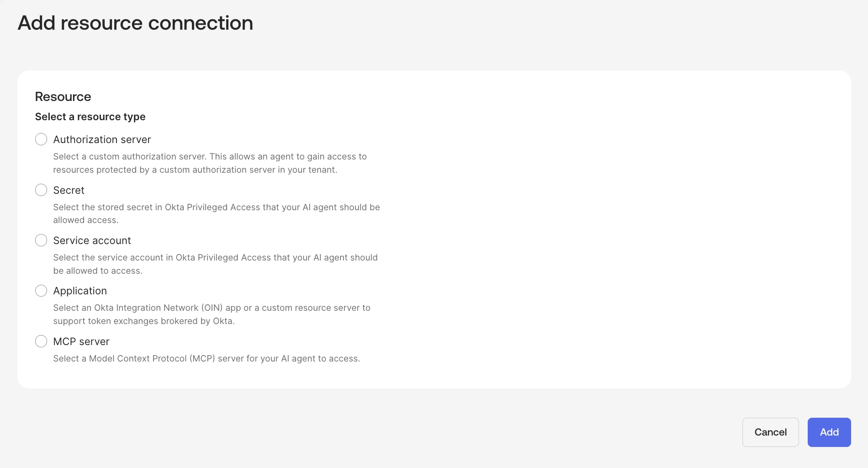This screenshot has height=468, width=868.
Task: Click the Add button
Action: [x=829, y=432]
